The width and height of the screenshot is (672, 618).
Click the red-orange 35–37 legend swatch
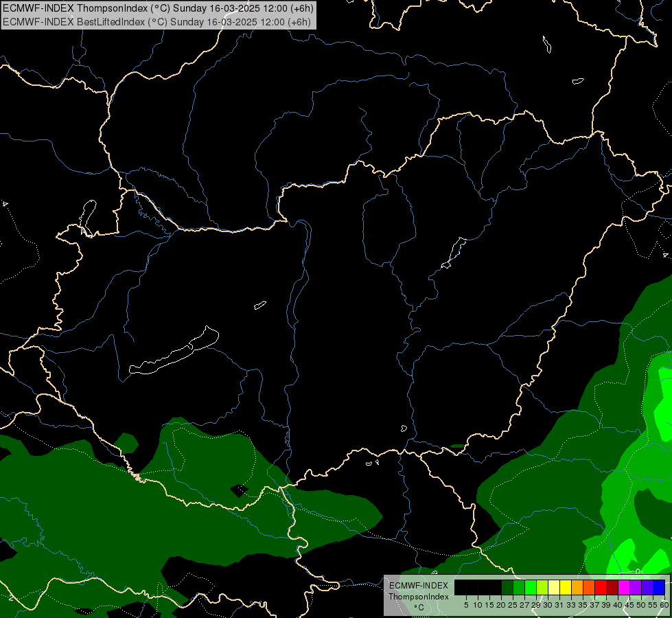click(589, 587)
